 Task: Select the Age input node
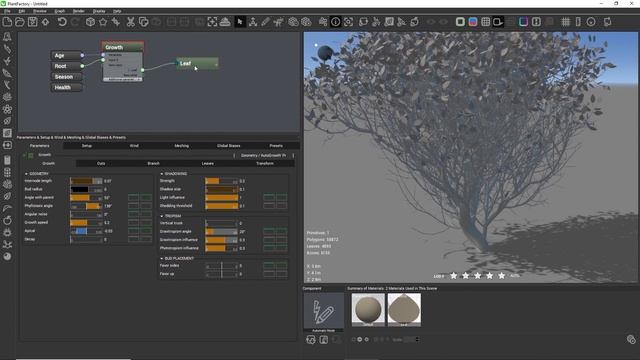click(66, 55)
